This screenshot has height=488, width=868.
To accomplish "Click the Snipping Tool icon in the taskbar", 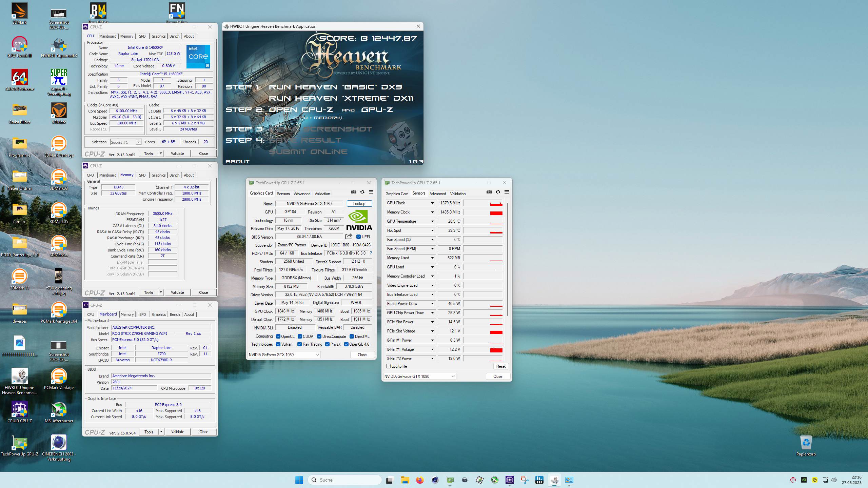I will (525, 480).
